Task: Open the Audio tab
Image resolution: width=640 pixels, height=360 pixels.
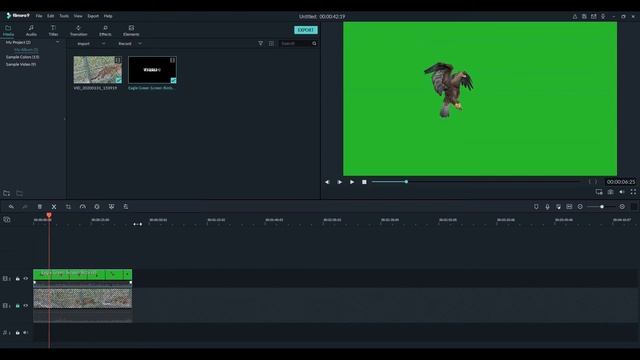Action: tap(31, 31)
